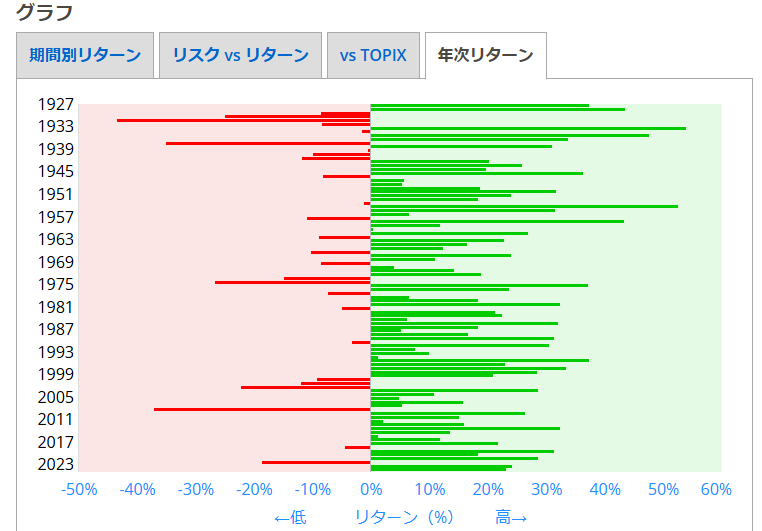
Task: Click the 1927 year label
Action: point(55,104)
